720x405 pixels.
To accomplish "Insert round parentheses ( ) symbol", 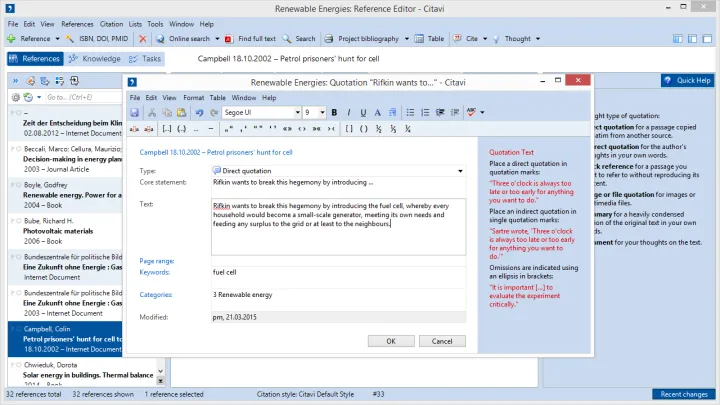I will click(x=364, y=129).
